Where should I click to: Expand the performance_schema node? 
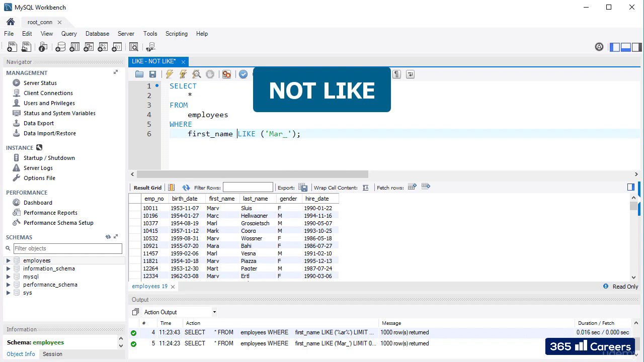click(8, 285)
